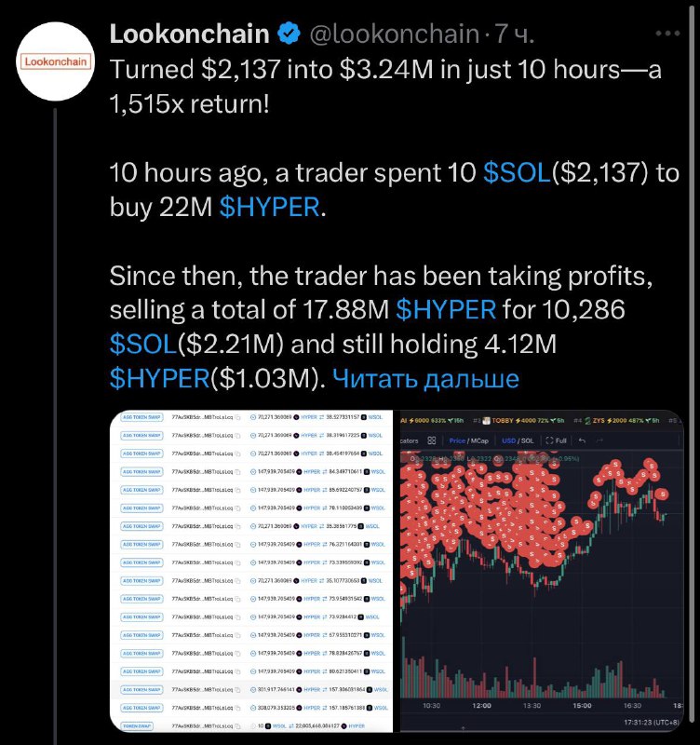This screenshot has width=700, height=745.
Task: Click the Full screen chart icon
Action: 556,440
